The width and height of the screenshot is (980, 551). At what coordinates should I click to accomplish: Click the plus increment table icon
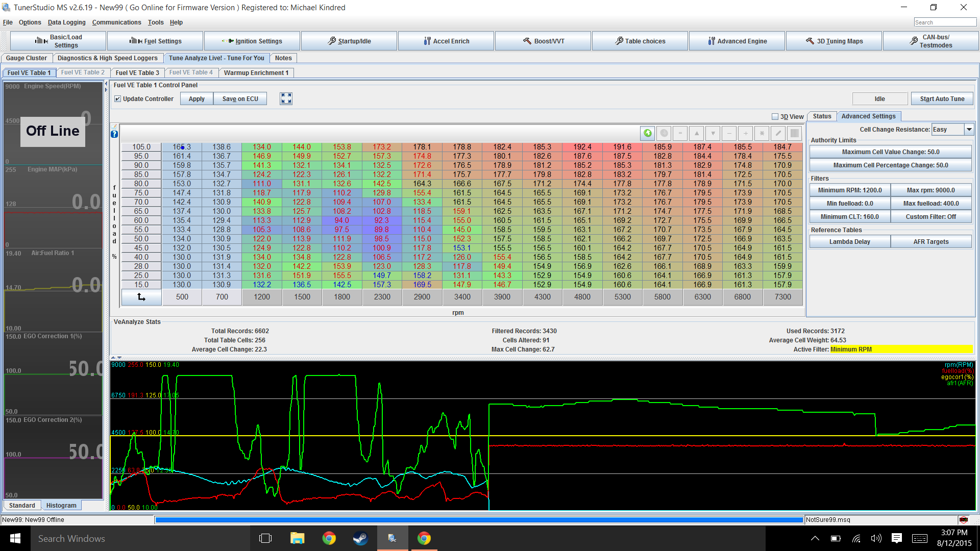(x=745, y=133)
